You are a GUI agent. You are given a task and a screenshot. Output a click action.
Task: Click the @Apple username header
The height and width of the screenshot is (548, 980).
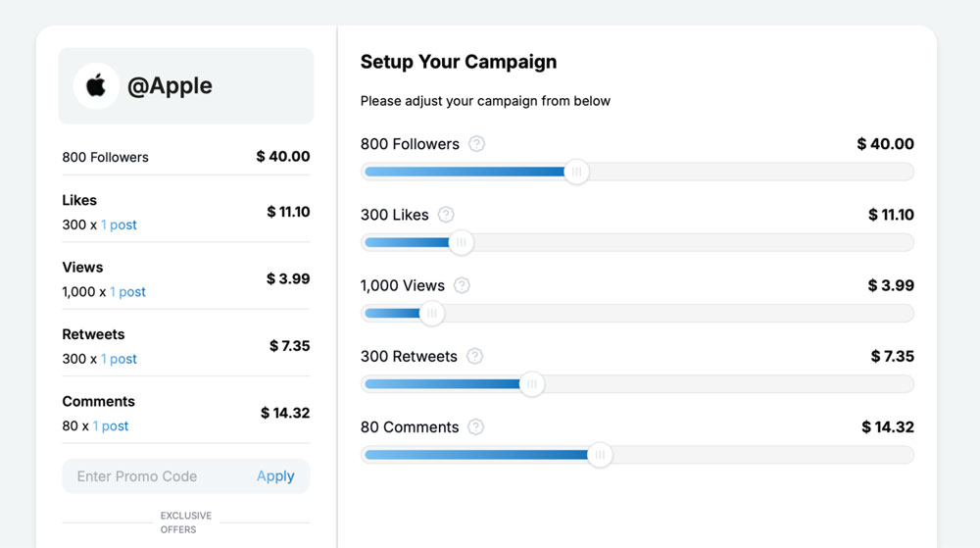pos(170,86)
